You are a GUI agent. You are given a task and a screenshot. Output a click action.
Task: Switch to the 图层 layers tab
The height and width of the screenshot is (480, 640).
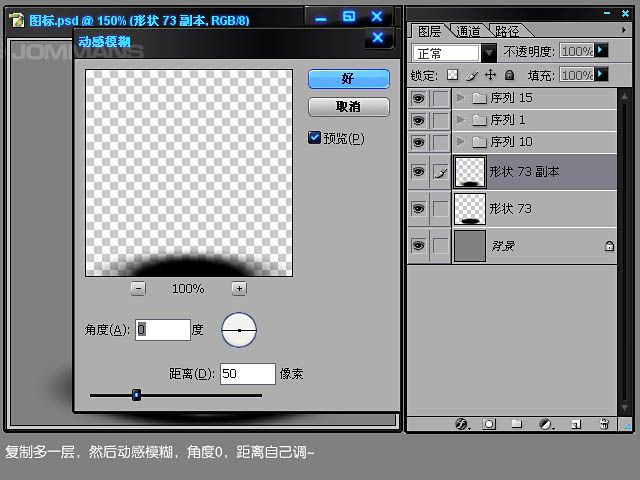click(x=429, y=31)
